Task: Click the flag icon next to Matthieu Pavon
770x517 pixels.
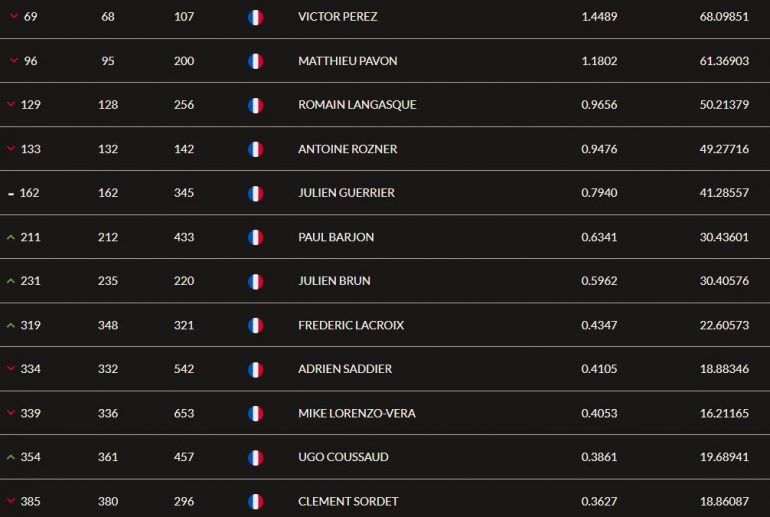Action: pyautogui.click(x=255, y=61)
